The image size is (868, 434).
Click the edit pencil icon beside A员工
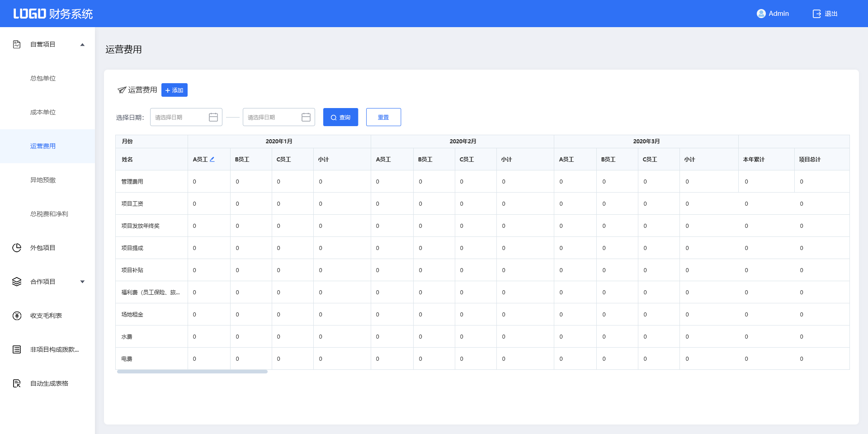pos(212,159)
